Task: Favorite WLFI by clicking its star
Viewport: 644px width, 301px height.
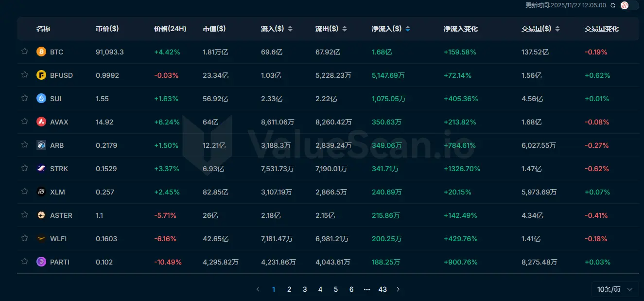Action: point(25,238)
